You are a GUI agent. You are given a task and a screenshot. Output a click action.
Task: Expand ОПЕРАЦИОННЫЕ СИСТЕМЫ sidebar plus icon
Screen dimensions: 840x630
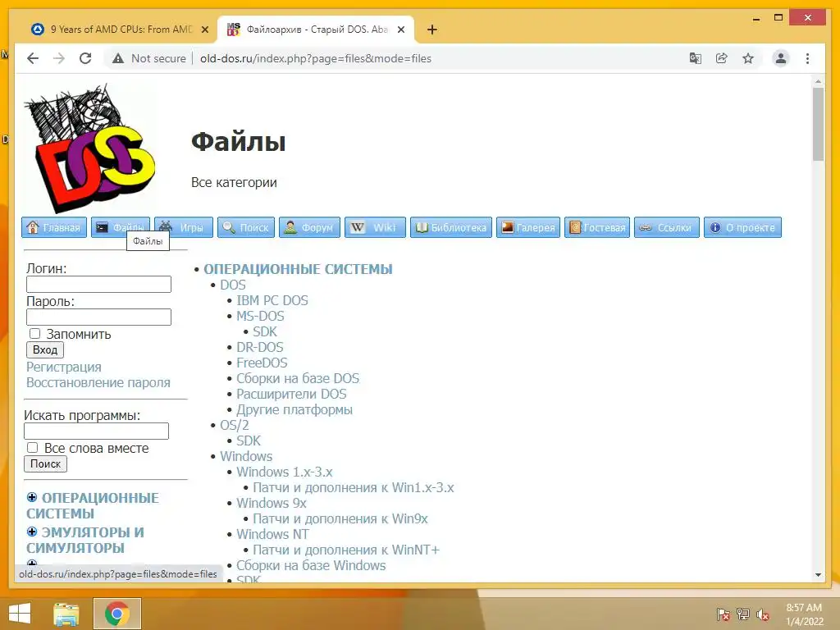click(32, 497)
